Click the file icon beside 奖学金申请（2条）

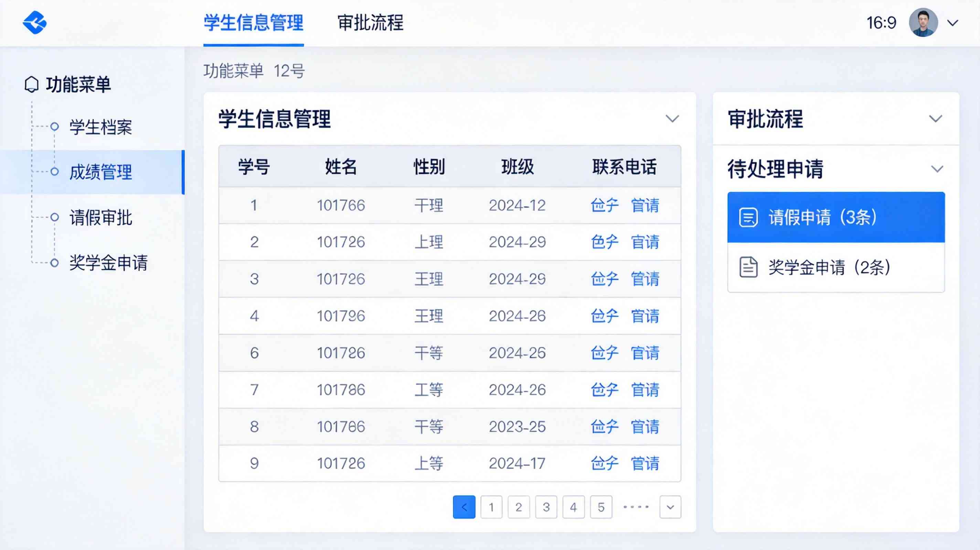749,267
